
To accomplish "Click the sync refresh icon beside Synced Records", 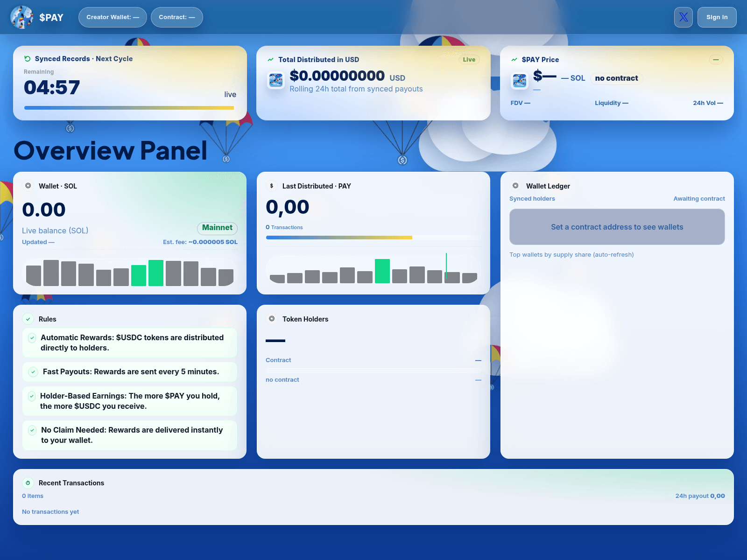I will (x=28, y=59).
